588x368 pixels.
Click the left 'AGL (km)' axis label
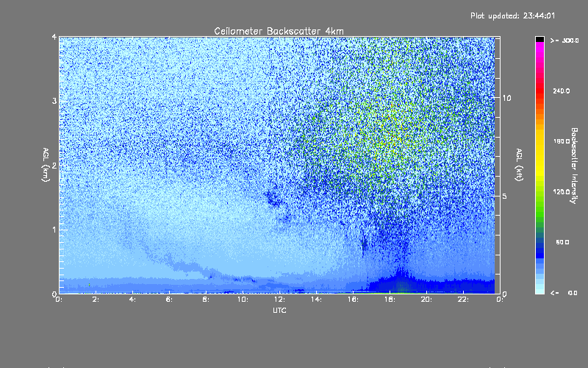tap(46, 165)
